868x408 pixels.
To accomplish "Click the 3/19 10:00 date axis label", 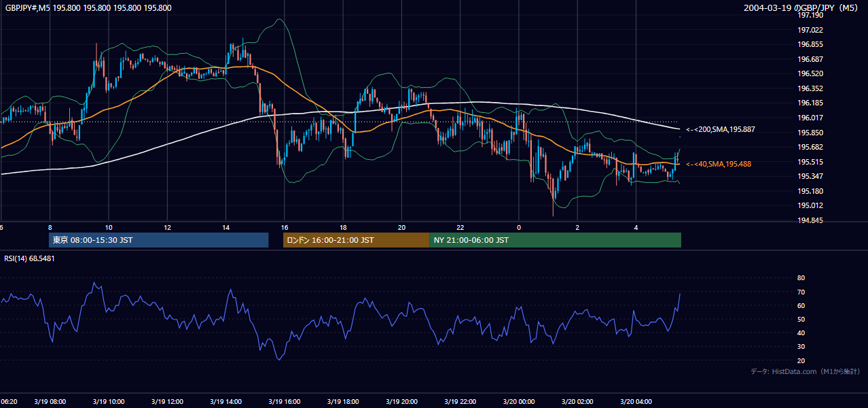I will 109,402.
